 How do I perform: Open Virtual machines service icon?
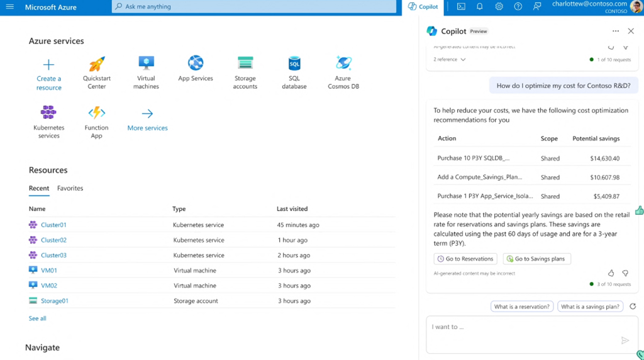coord(146,64)
